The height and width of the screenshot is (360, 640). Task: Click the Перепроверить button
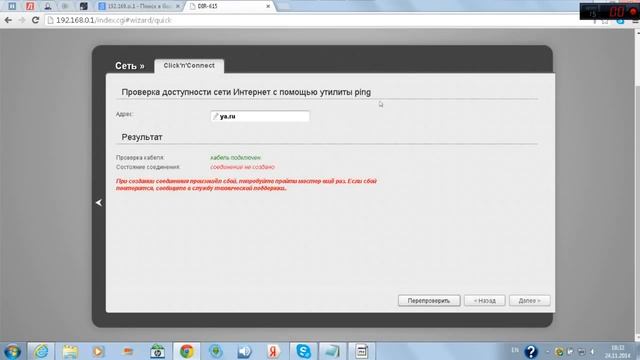click(429, 301)
